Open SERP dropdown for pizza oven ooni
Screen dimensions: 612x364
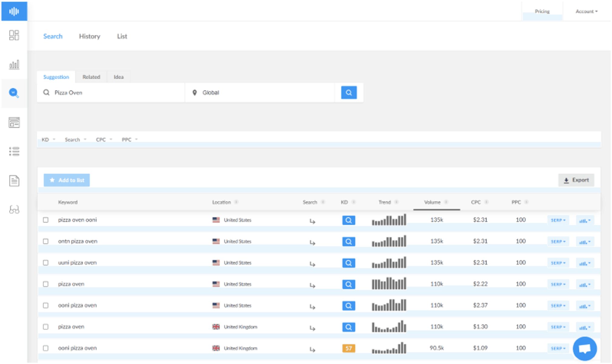point(558,220)
